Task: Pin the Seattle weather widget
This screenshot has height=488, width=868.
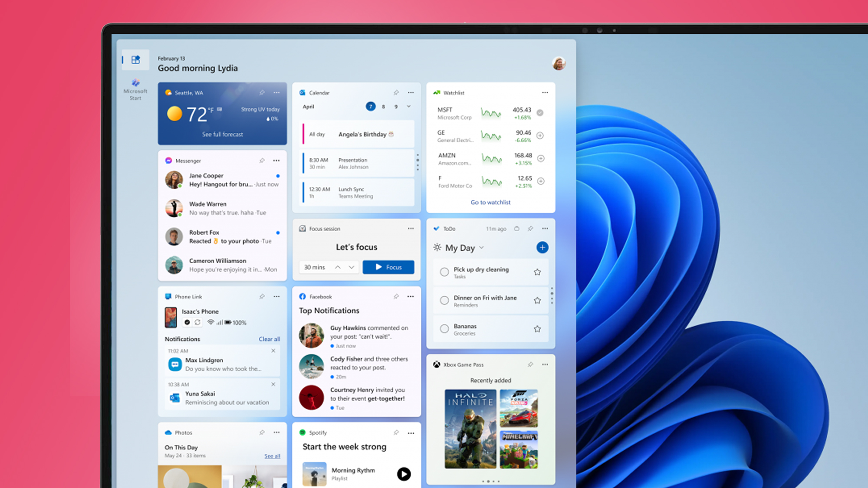Action: click(262, 93)
